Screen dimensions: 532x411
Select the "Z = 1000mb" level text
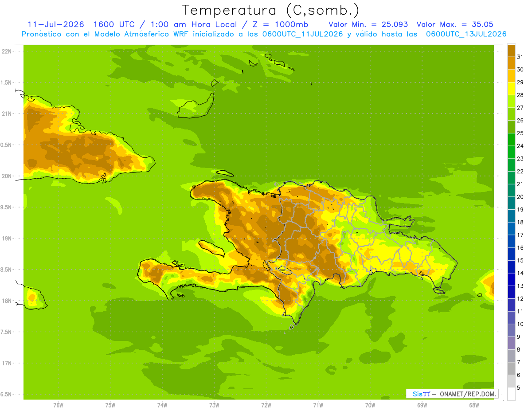[x=280, y=24]
